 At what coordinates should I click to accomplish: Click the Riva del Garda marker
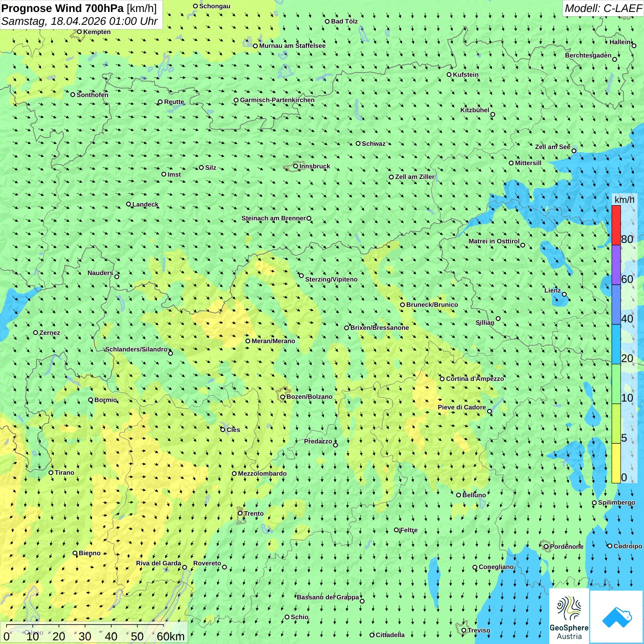click(185, 567)
